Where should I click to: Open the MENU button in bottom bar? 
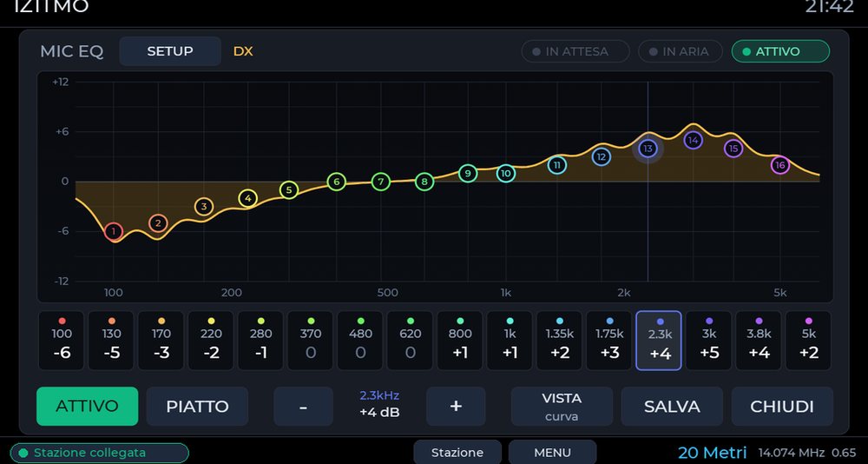point(552,453)
